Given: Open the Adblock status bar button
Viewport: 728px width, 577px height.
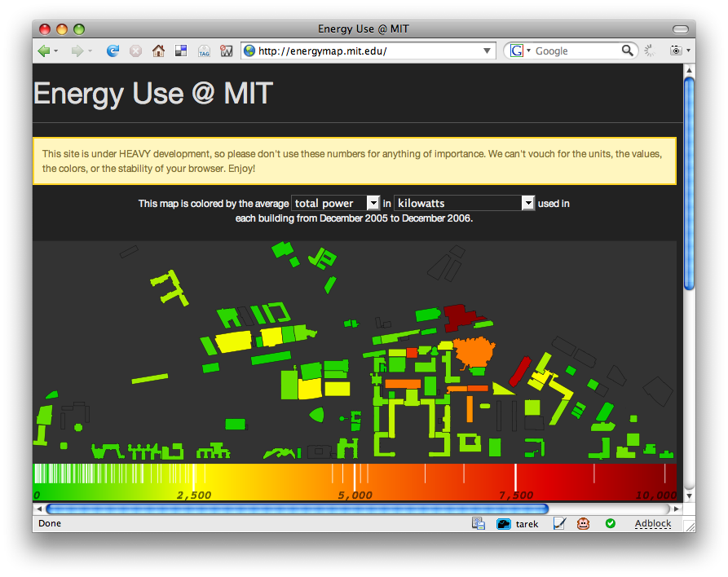Looking at the screenshot, I should 653,523.
